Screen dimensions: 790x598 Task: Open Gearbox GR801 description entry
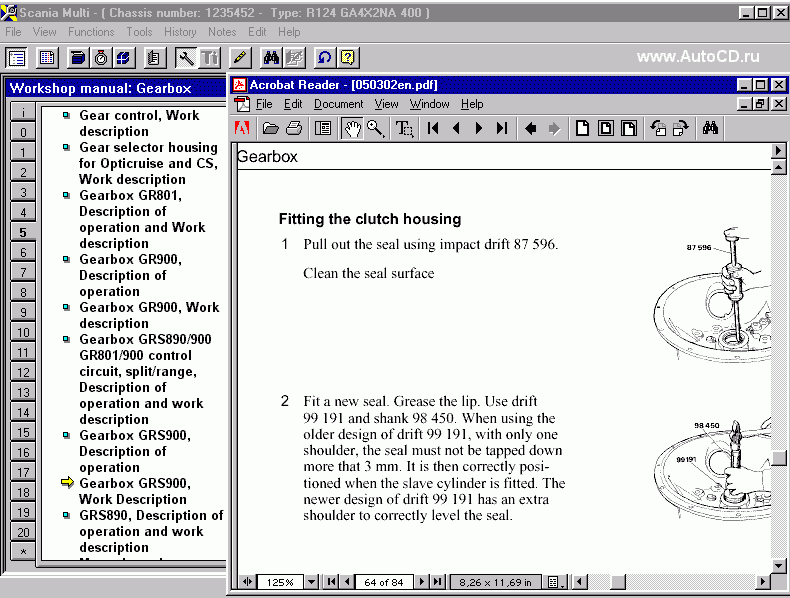[x=142, y=219]
